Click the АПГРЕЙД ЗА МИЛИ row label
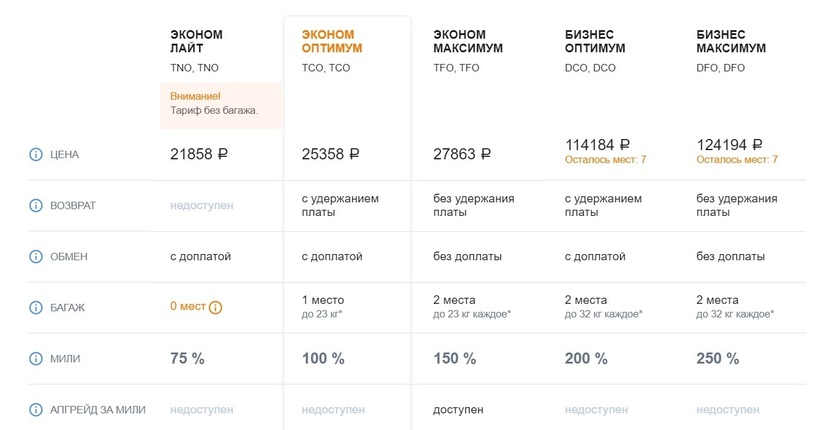 pos(97,410)
